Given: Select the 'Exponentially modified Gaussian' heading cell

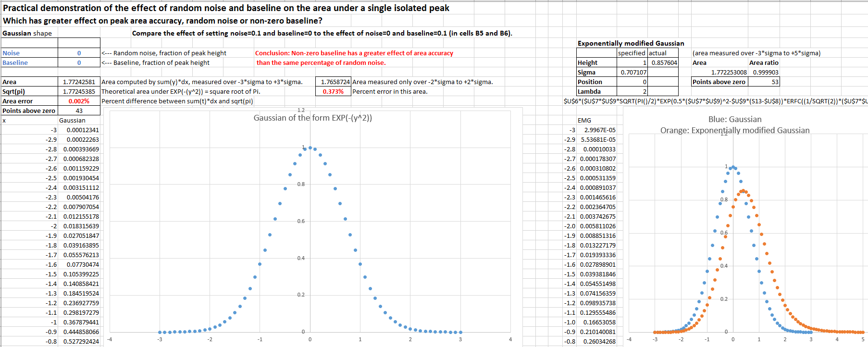Looking at the screenshot, I should tap(631, 43).
